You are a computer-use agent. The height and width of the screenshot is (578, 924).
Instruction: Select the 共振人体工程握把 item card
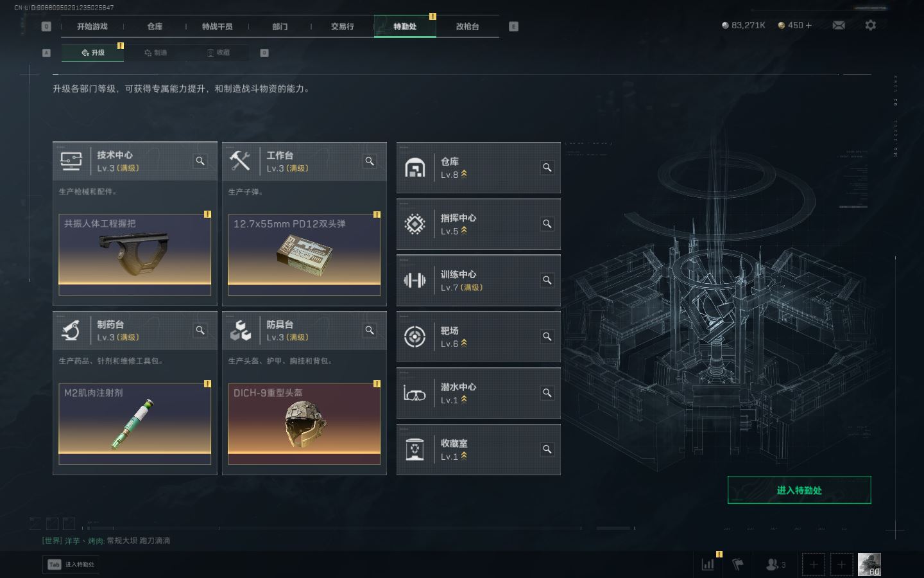coord(135,254)
